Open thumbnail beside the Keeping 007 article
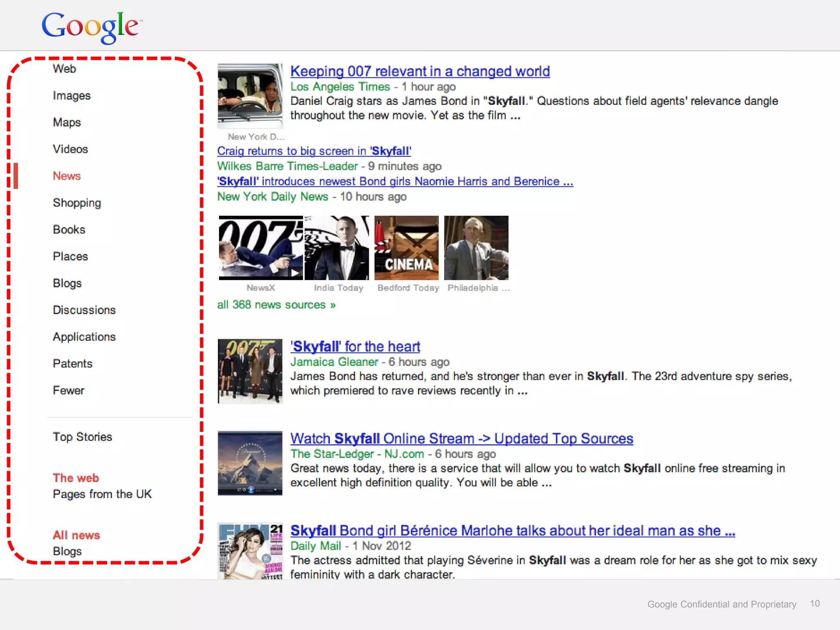Screen dimensions: 840x630 point(250,96)
